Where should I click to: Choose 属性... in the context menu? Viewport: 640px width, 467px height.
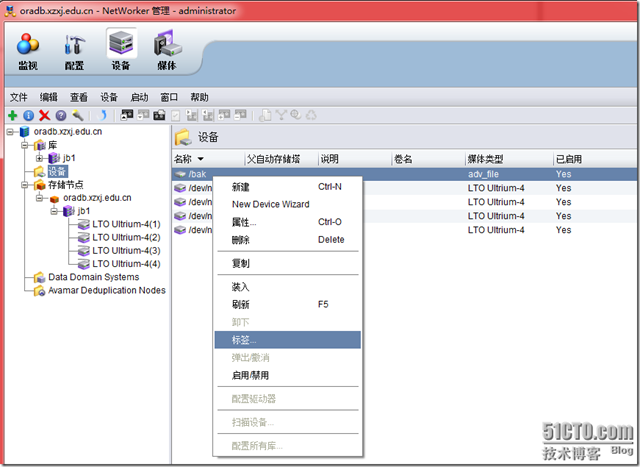tap(288, 222)
